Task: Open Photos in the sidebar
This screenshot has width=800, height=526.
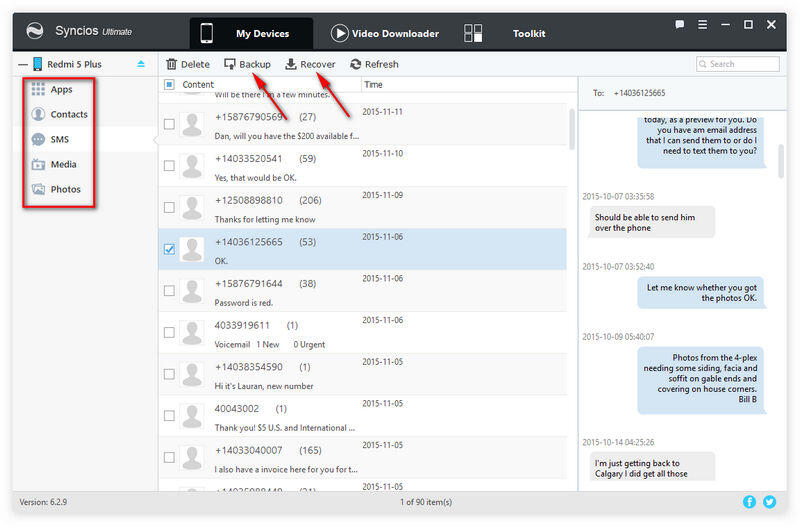Action: click(x=65, y=189)
